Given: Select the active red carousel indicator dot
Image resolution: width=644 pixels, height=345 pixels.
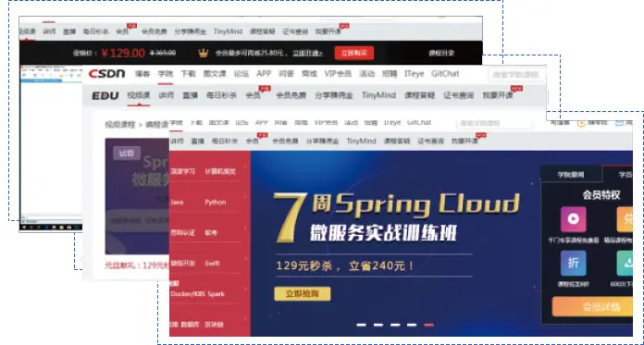Looking at the screenshot, I should [428, 325].
